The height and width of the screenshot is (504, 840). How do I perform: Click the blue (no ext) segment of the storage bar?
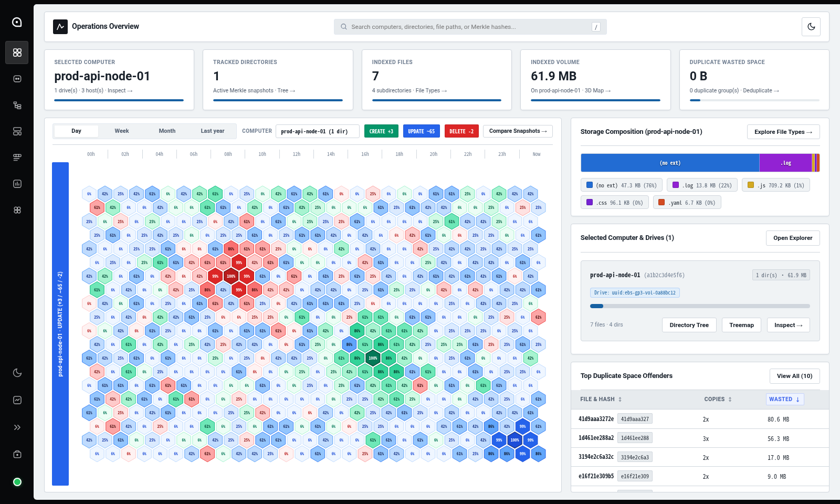tap(670, 163)
